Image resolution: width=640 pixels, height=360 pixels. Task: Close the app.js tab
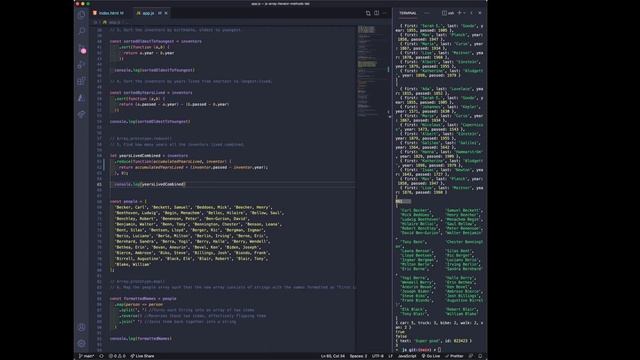point(166,13)
